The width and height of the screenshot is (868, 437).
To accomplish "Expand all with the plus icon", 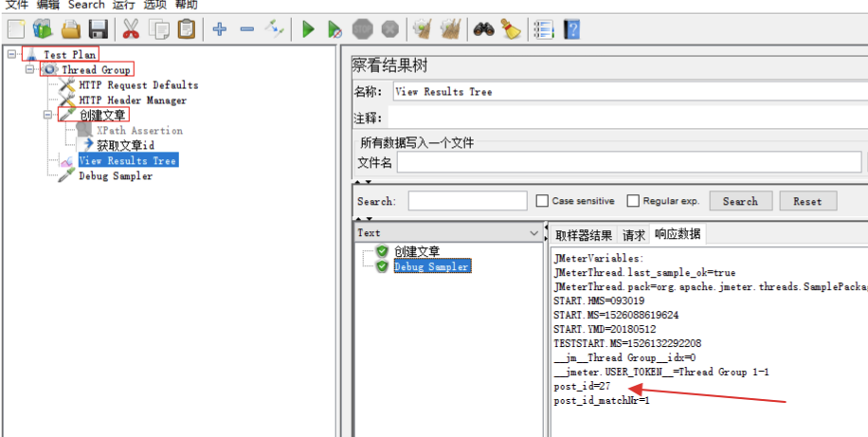I will click(x=220, y=28).
